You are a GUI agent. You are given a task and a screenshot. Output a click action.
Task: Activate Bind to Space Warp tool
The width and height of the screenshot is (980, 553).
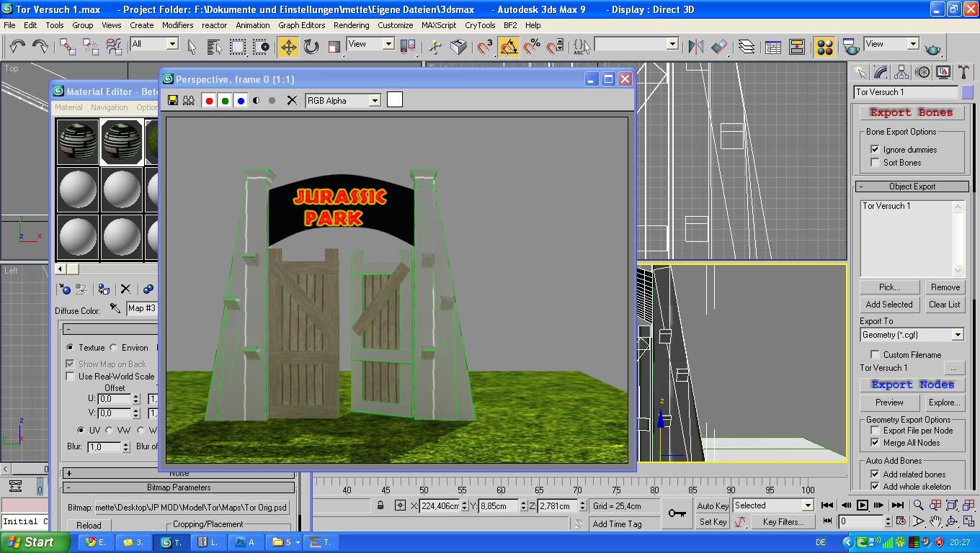pos(114,47)
